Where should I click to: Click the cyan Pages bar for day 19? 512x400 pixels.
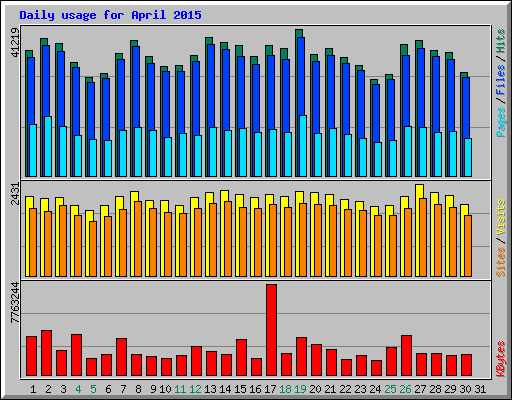click(303, 146)
